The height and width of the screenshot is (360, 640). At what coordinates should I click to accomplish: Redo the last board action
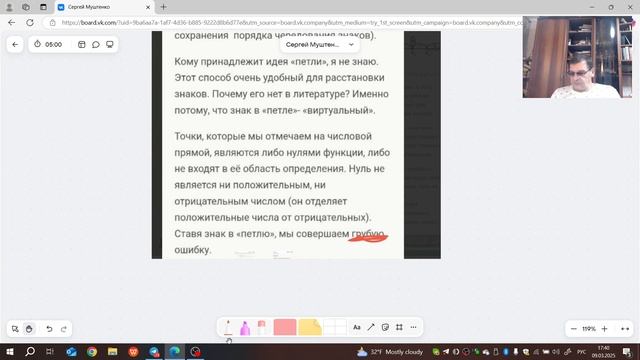(64, 329)
